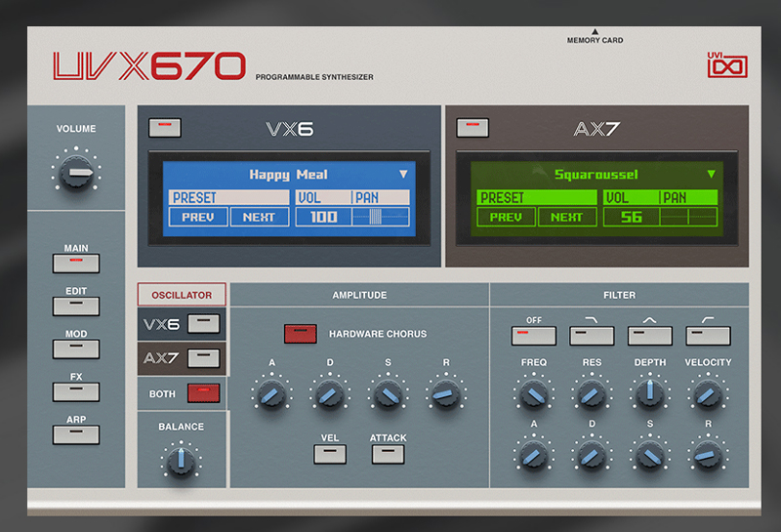Turn the filter OFF button on
Image resolution: width=781 pixels, height=532 pixels.
coord(533,336)
